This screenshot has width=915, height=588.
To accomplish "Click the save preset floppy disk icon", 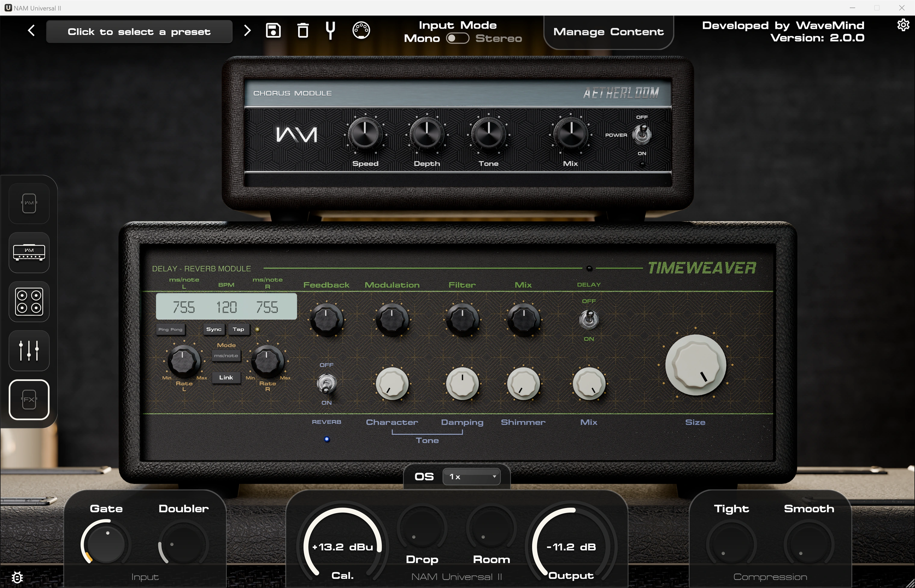I will pos(273,30).
